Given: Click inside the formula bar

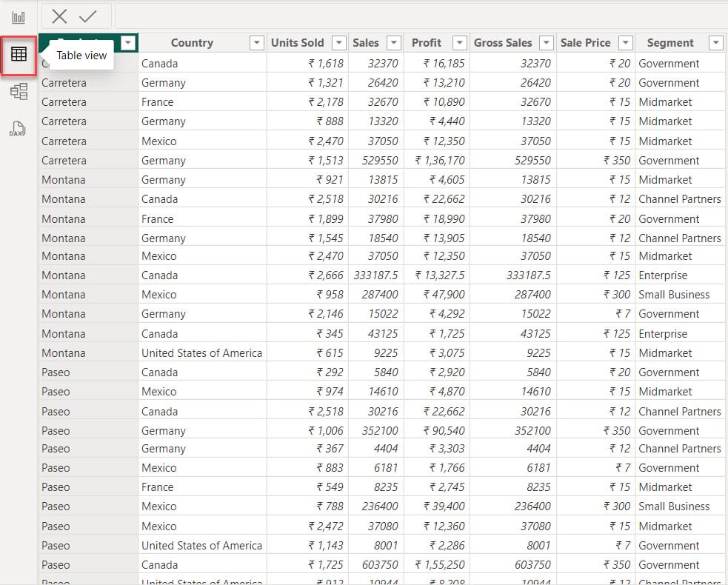Looking at the screenshot, I should 421,16.
